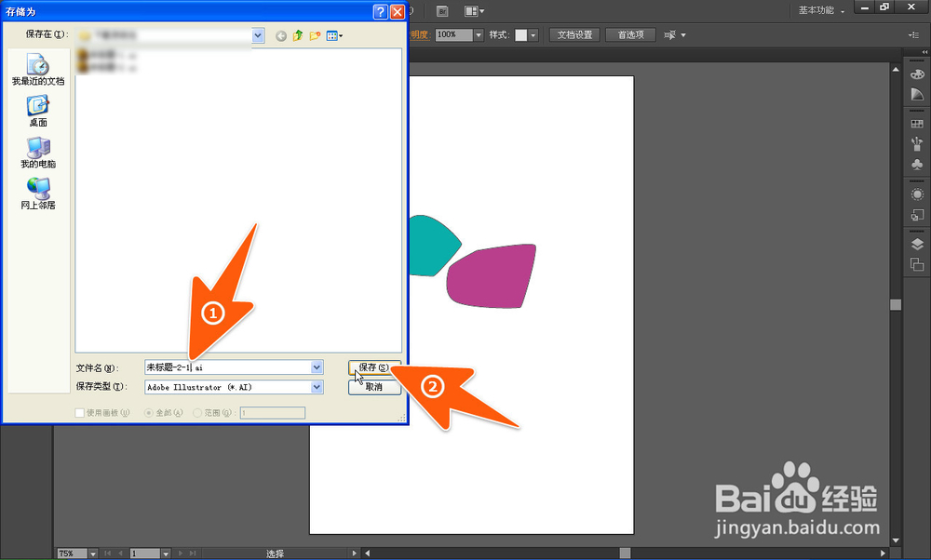Viewport: 931px width, 560px height.
Task: Select the 范围 radio button
Action: 197,413
